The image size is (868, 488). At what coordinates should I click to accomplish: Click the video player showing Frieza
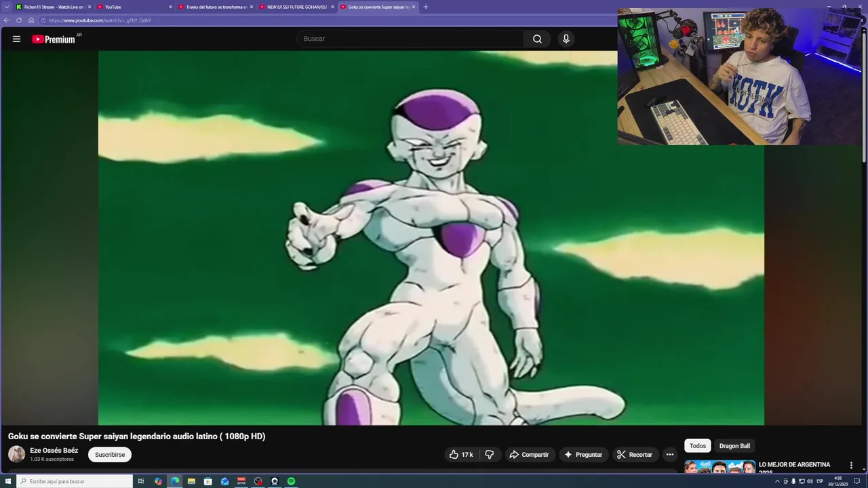pos(431,238)
